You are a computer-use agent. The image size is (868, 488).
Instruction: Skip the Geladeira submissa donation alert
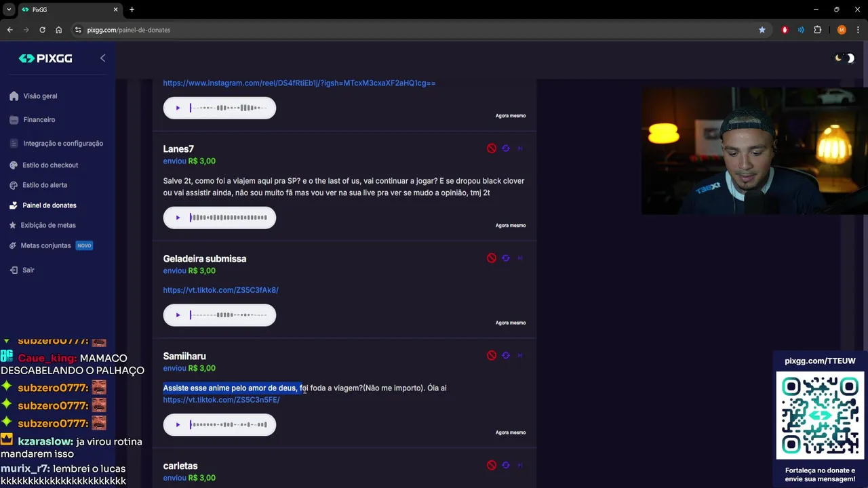[520, 258]
